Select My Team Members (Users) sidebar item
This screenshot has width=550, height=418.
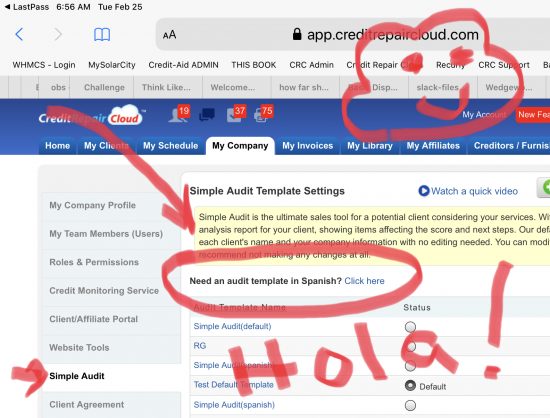106,234
